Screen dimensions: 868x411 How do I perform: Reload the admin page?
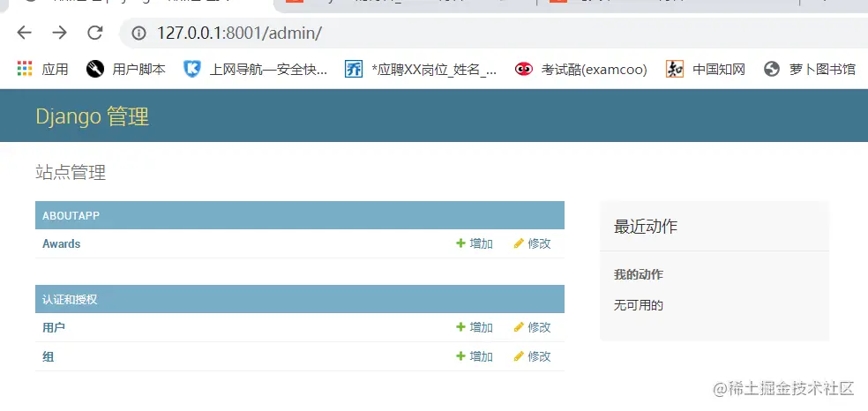pyautogui.click(x=95, y=34)
